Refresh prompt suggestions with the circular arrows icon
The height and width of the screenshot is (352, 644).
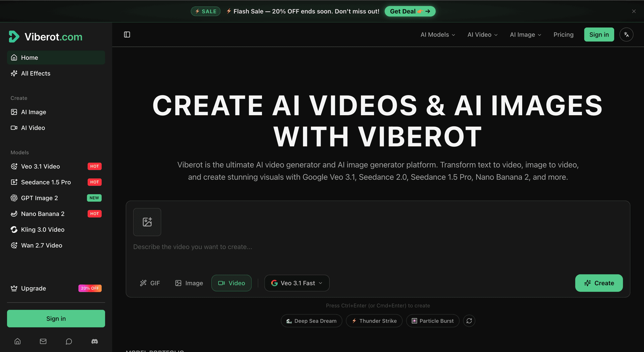469,321
